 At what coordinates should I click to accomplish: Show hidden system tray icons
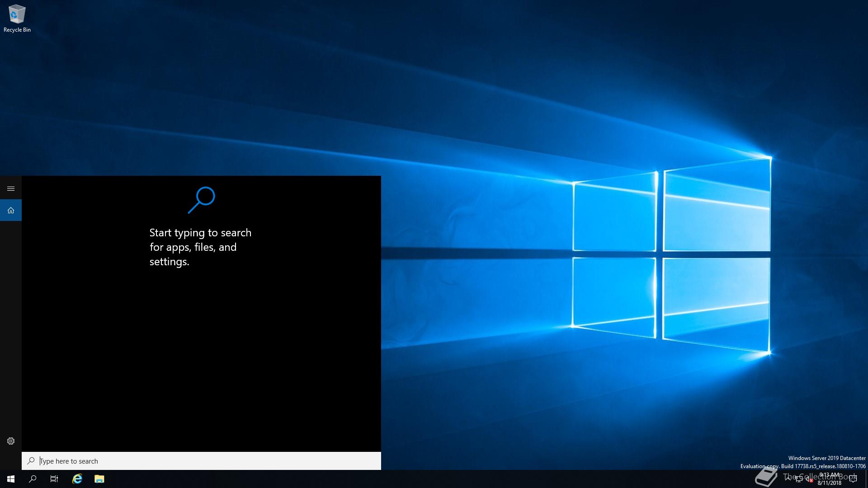[788, 479]
